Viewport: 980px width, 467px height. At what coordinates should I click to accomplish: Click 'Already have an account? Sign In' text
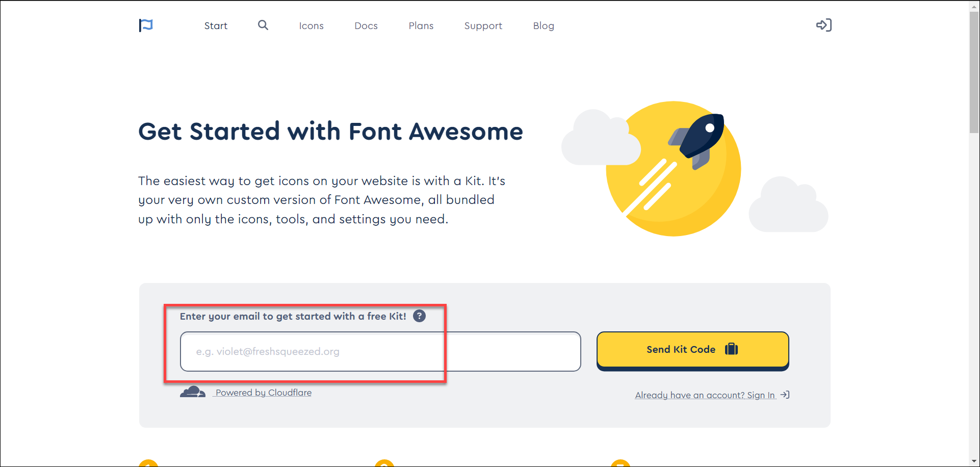click(705, 395)
